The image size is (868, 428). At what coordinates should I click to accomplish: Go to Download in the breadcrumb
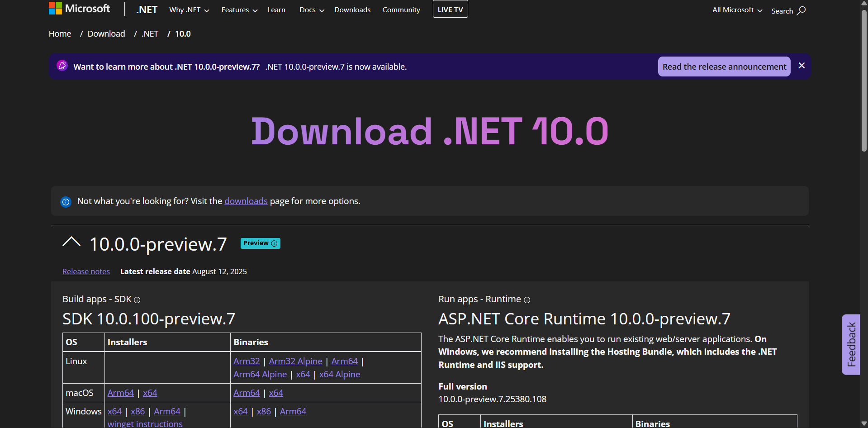tap(106, 34)
